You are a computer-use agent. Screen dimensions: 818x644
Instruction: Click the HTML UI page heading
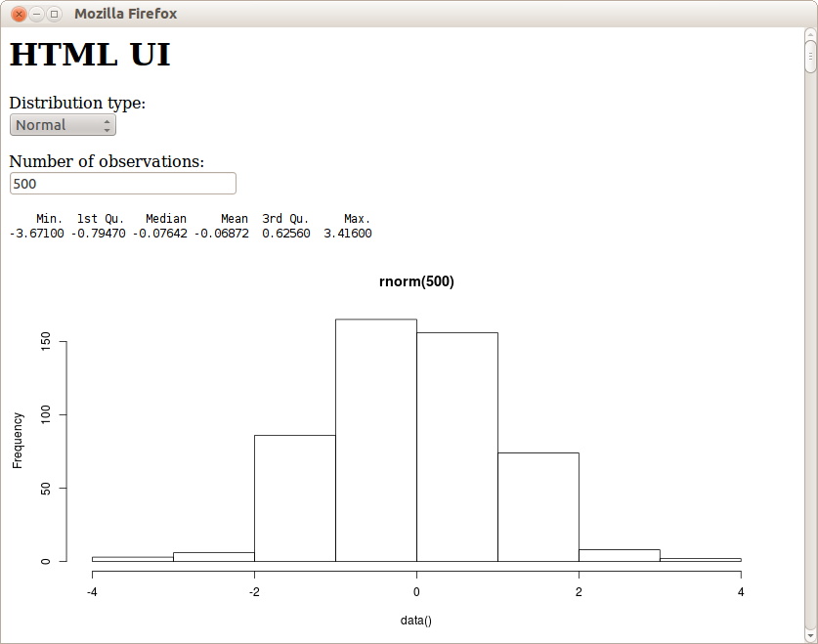click(x=90, y=55)
